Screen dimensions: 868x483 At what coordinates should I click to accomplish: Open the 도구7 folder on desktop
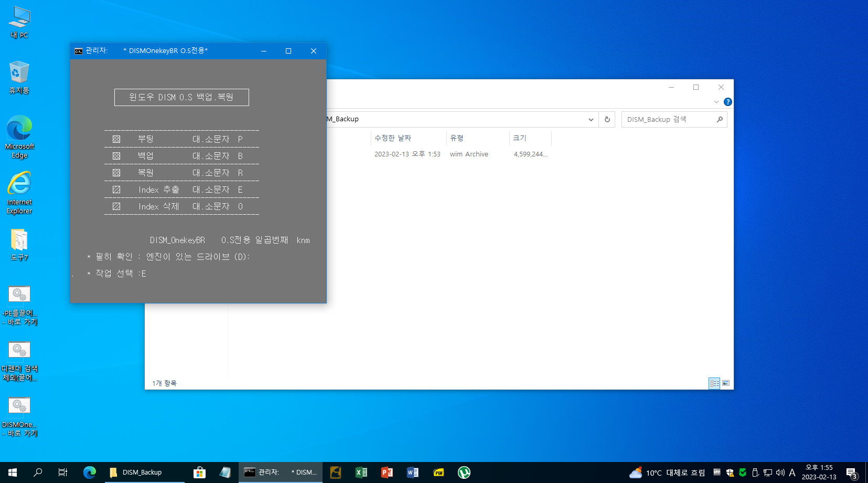(x=19, y=245)
